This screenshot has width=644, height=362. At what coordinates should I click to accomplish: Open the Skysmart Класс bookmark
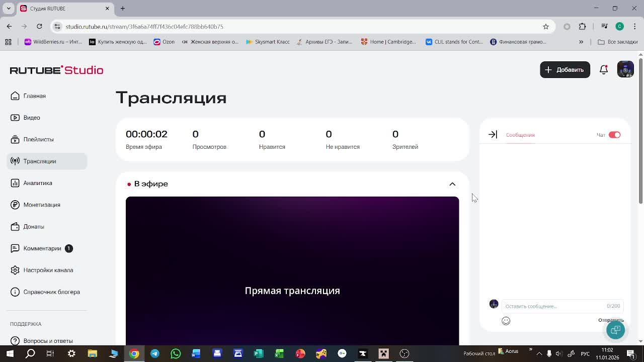tap(268, 42)
